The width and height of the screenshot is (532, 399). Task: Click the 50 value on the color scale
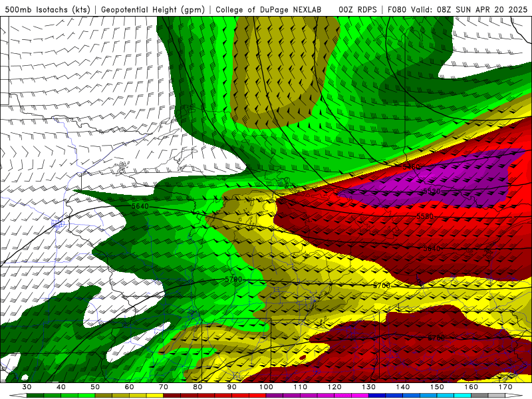pos(95,387)
